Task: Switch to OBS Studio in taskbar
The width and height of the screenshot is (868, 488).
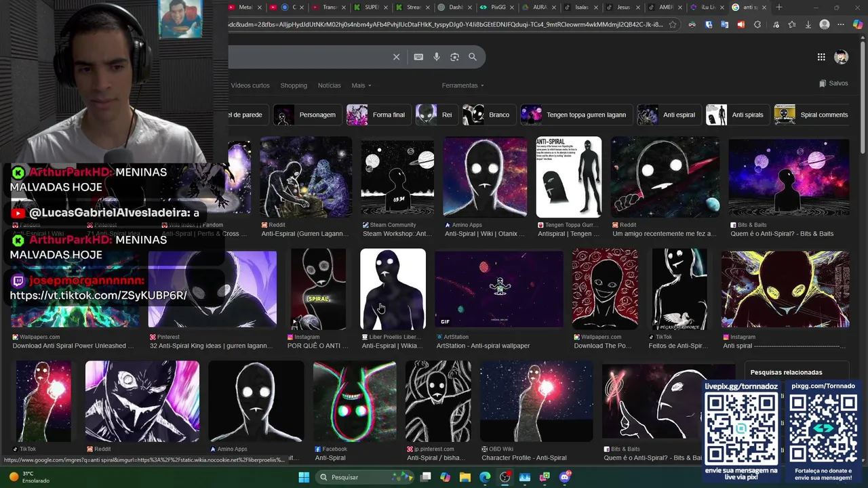Action: click(505, 477)
